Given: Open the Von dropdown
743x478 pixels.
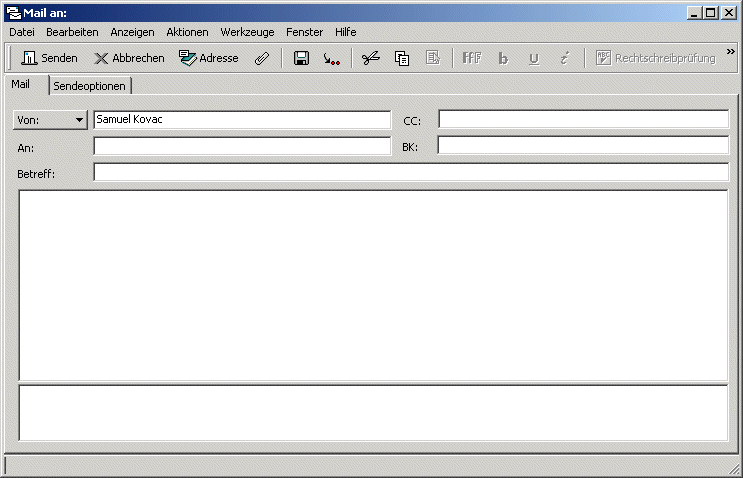Looking at the screenshot, I should (50, 120).
